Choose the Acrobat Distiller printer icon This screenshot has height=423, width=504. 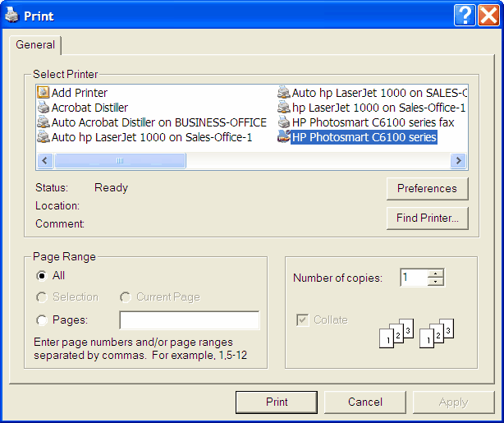coord(44,108)
